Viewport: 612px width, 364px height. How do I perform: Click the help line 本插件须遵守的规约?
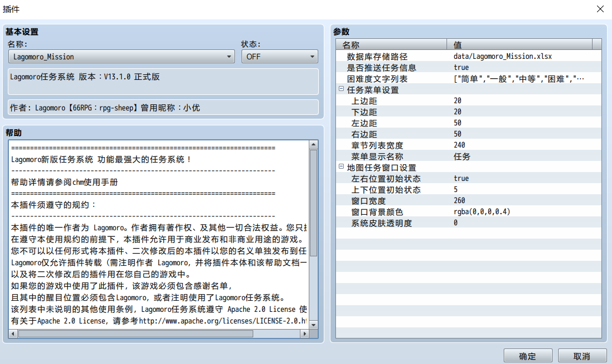(x=53, y=205)
